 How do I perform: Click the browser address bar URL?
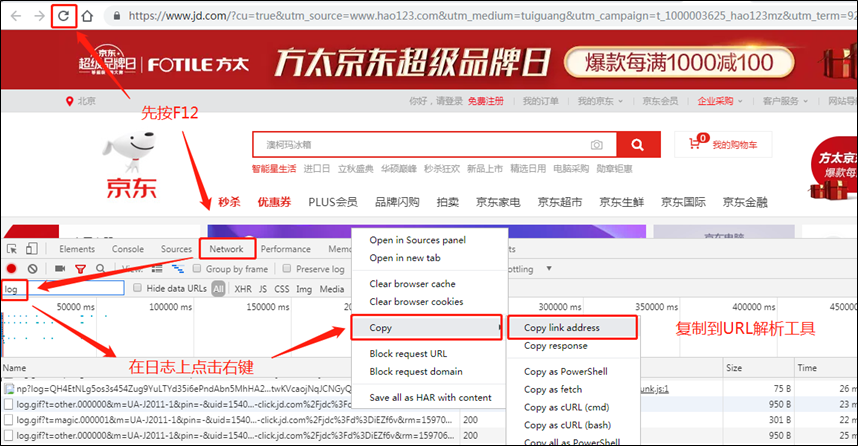(492, 16)
